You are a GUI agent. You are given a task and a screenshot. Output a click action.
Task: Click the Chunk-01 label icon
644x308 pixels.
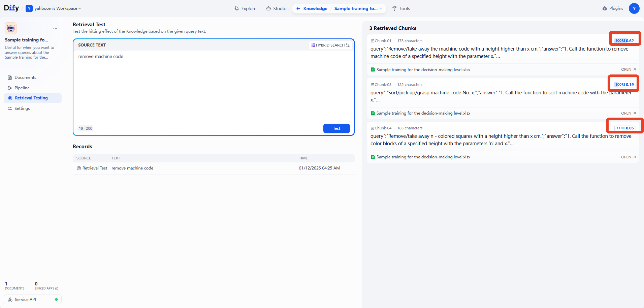372,41
